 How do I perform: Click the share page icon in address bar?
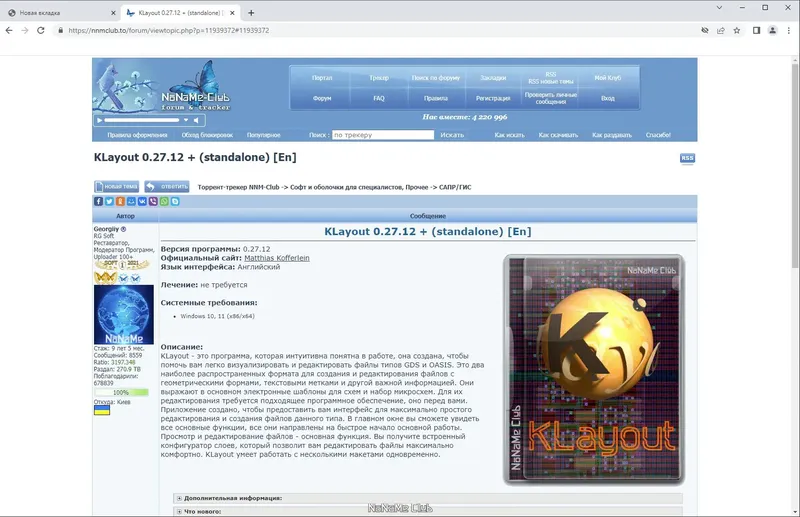(721, 31)
